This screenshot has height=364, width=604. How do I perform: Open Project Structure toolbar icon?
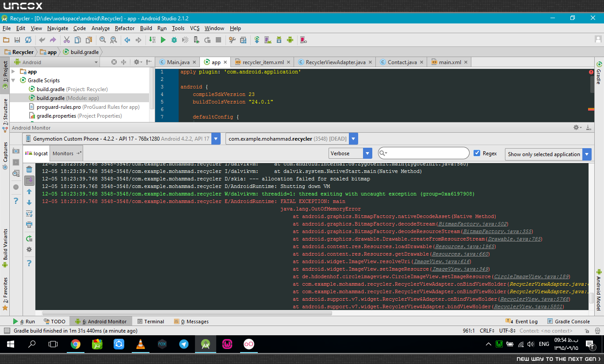pyautogui.click(x=243, y=40)
